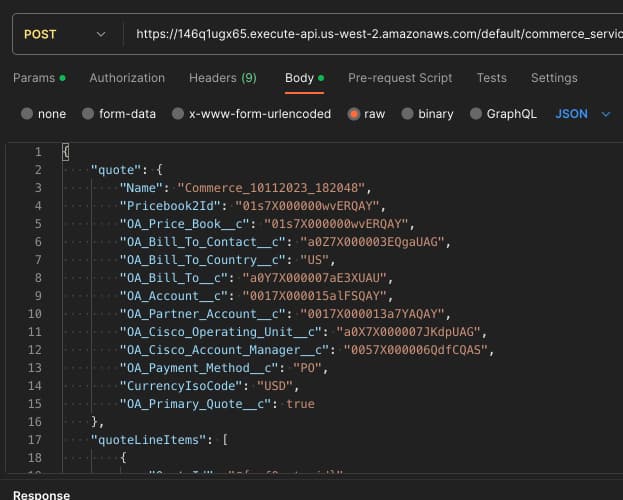623x500 pixels.
Task: Click the "quote" key on line 2
Action: 116,170
